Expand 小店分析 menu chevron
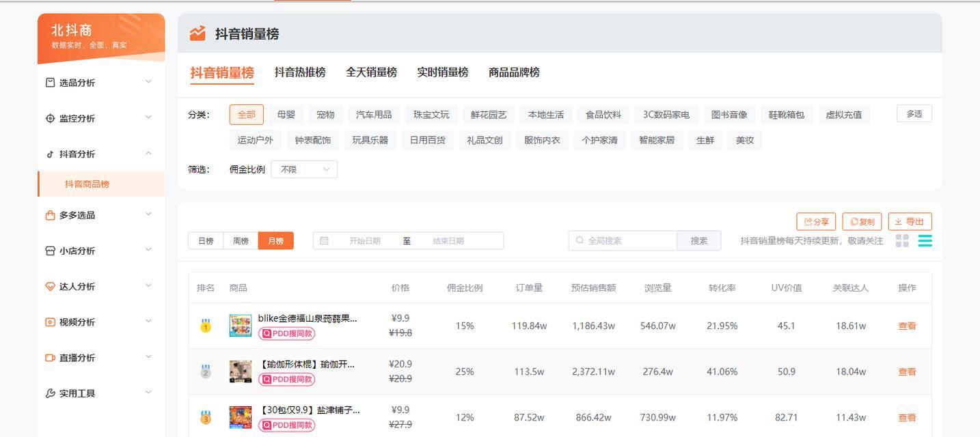This screenshot has height=437, width=980. coord(148,250)
